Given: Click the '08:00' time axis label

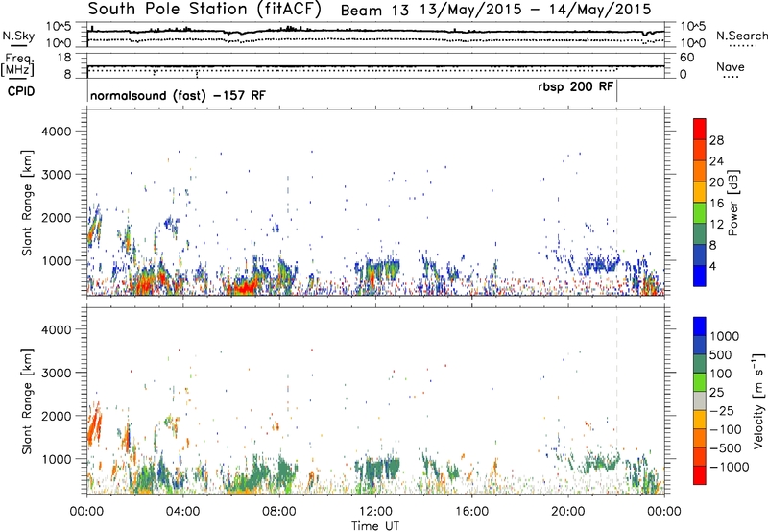Looking at the screenshot, I should point(279,512).
